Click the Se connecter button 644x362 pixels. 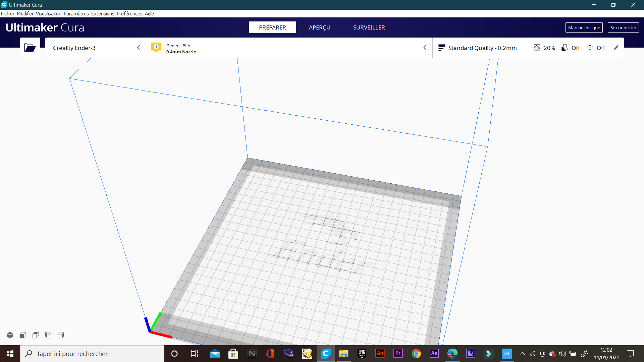(x=623, y=27)
